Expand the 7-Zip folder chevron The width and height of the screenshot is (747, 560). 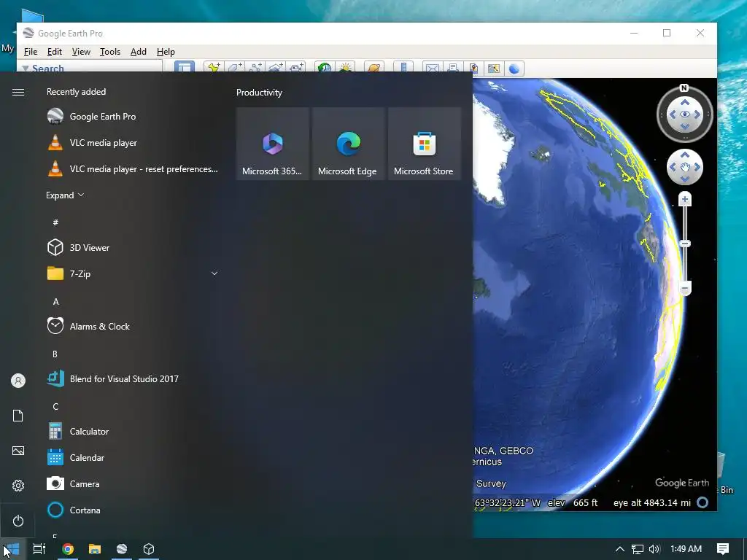tap(214, 273)
